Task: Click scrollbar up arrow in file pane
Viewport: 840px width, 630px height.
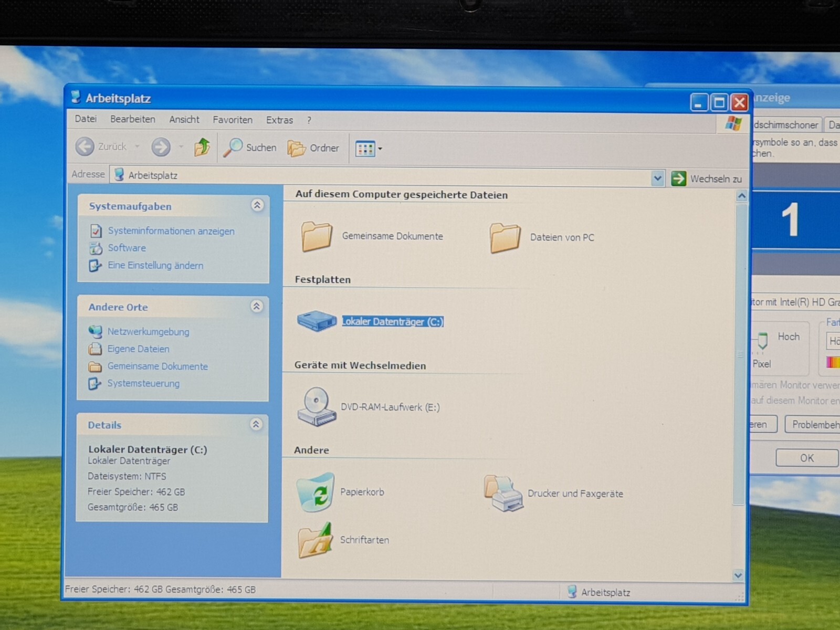Action: (x=741, y=196)
